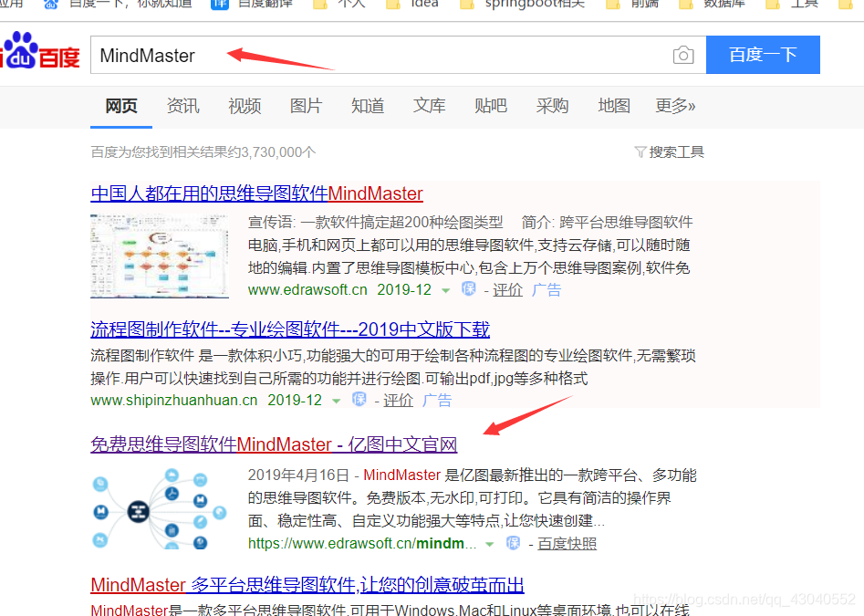This screenshot has height=616, width=864.
Task: Click 保 shield icon beside 百度快照
Action: coord(513,543)
